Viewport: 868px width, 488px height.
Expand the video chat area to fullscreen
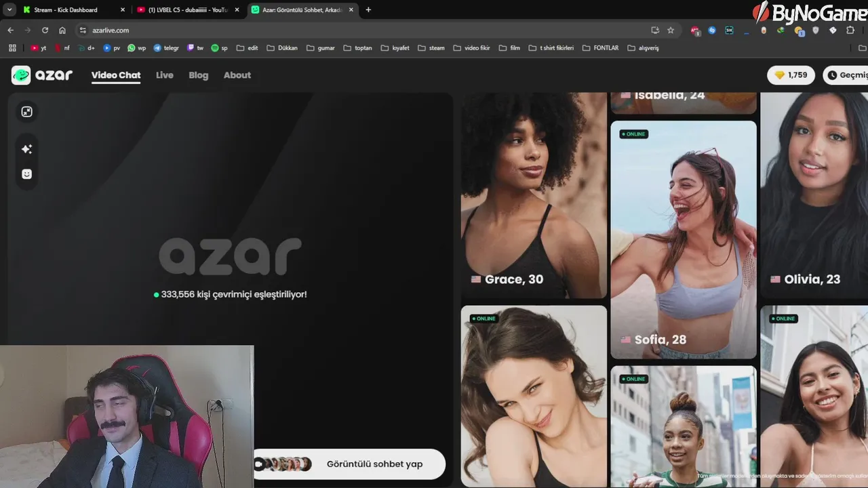click(x=26, y=112)
